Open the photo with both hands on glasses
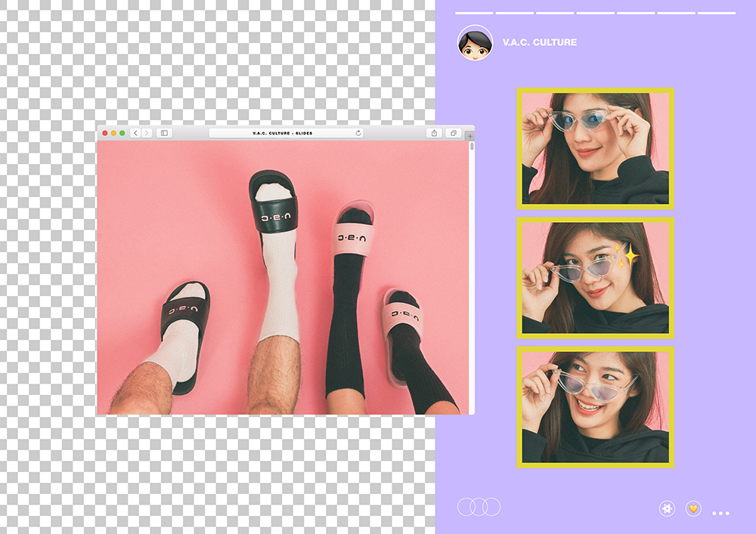Image resolution: width=756 pixels, height=534 pixels. coord(596,148)
